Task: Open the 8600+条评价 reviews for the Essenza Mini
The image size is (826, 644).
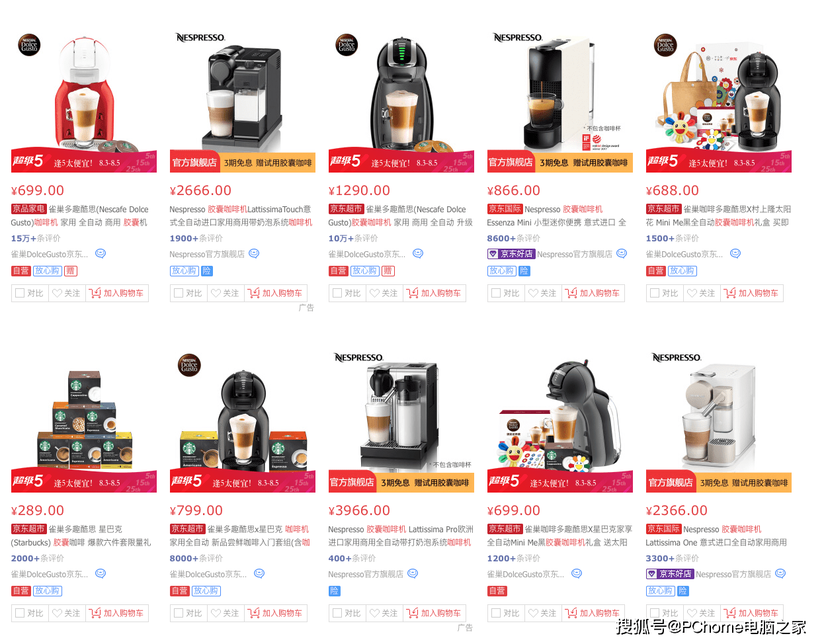Action: (x=514, y=238)
